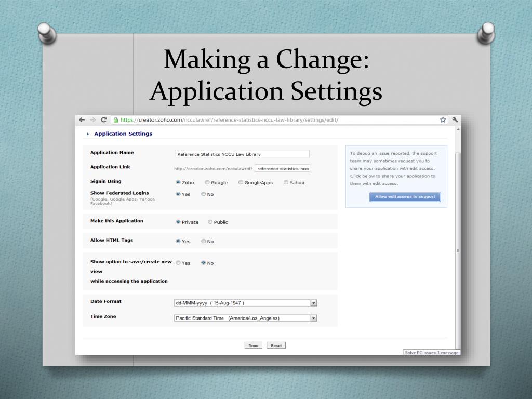Click the Make this Application label
Viewport: 532px width, 399px height.
coord(117,221)
